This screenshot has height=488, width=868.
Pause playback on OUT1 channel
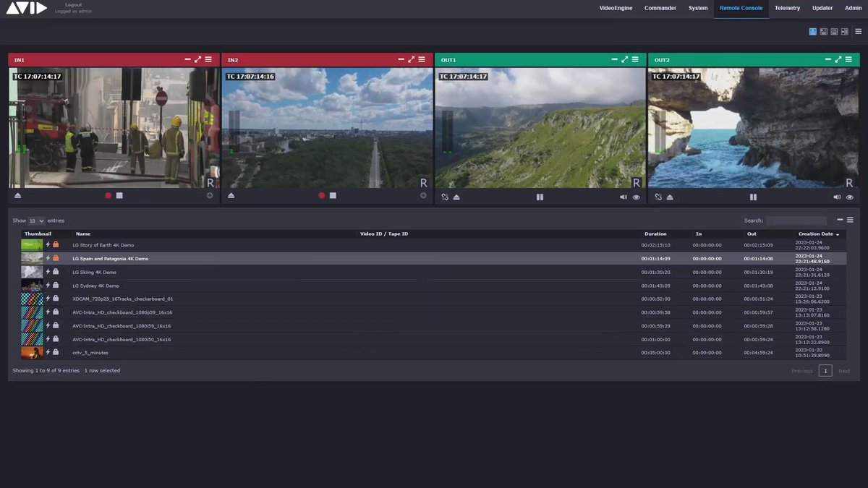point(540,197)
